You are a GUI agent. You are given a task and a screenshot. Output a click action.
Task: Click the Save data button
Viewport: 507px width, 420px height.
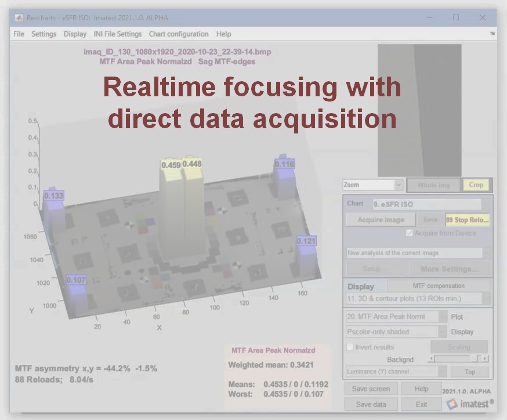tap(371, 404)
